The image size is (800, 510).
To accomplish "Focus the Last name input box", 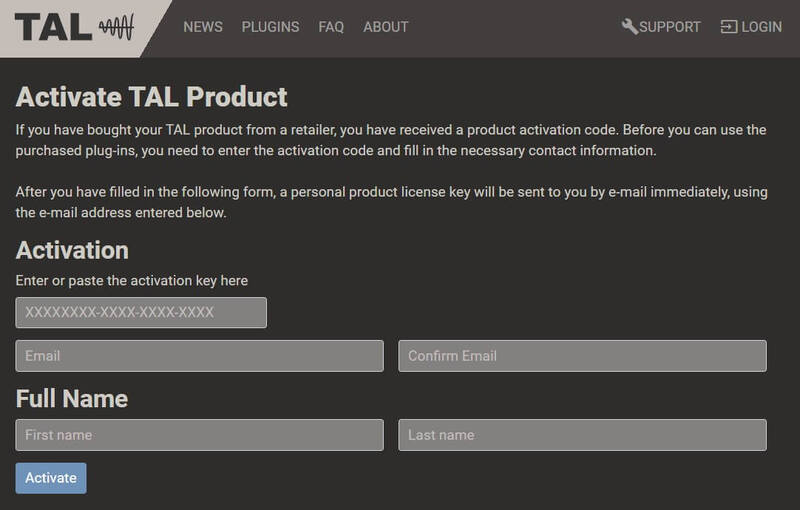I will tap(582, 435).
